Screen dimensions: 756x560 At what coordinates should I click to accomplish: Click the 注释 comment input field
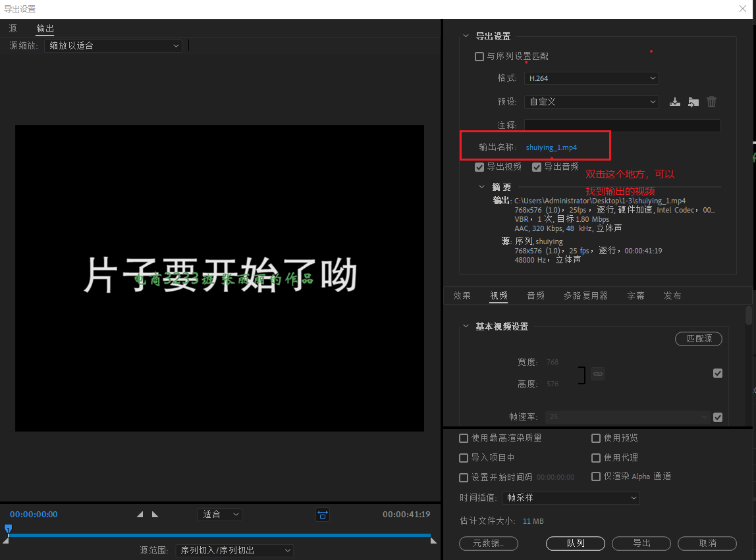coord(622,125)
